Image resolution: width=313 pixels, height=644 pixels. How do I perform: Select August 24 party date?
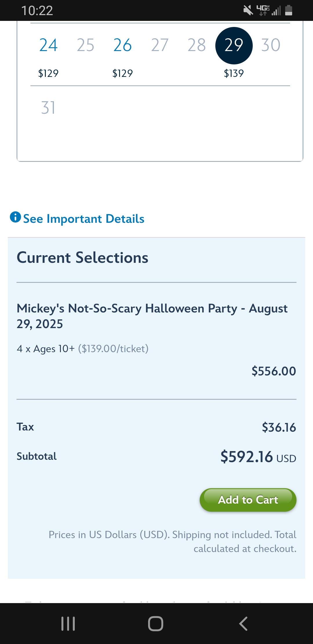(x=48, y=45)
